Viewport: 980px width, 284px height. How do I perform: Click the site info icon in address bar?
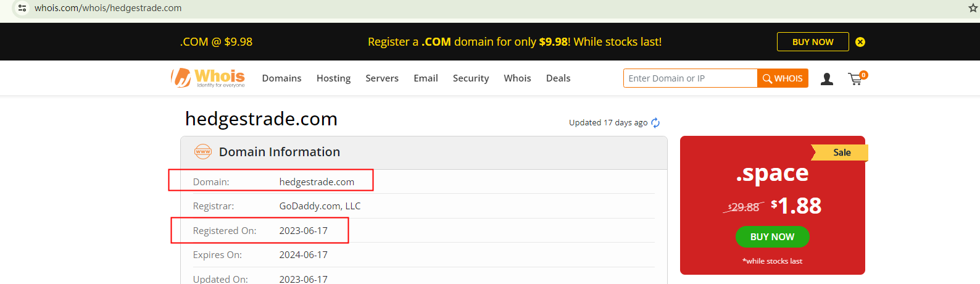[x=22, y=8]
